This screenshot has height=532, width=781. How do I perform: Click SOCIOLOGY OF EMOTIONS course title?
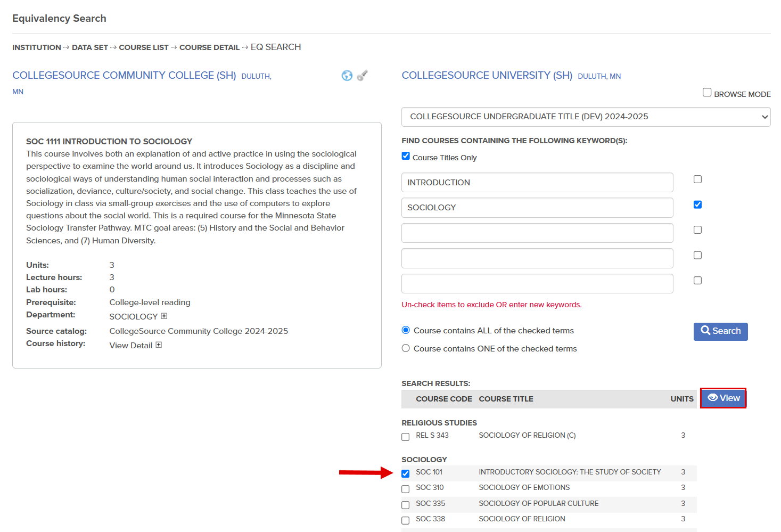pyautogui.click(x=524, y=488)
